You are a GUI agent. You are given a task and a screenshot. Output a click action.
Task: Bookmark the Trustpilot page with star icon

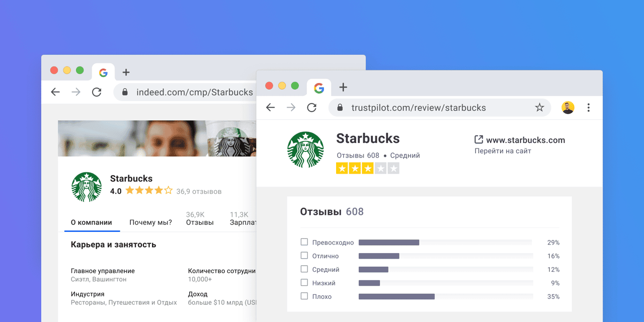(539, 108)
